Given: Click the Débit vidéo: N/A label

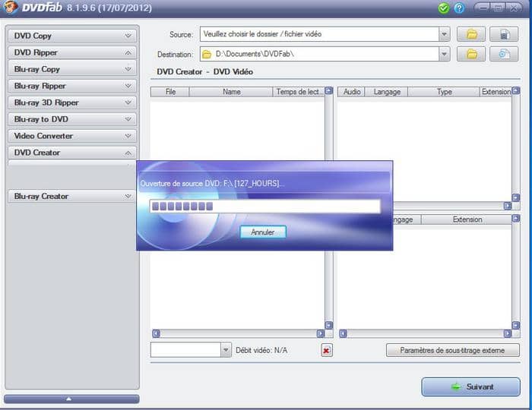Looking at the screenshot, I should tap(261, 350).
